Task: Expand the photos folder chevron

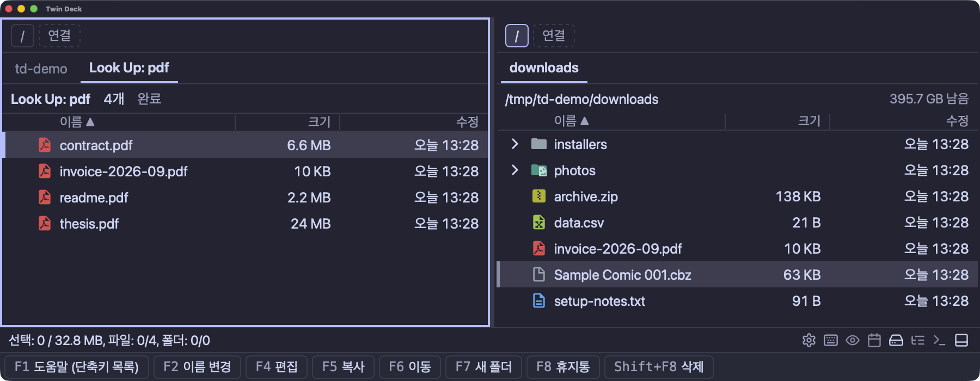Action: pyautogui.click(x=514, y=170)
